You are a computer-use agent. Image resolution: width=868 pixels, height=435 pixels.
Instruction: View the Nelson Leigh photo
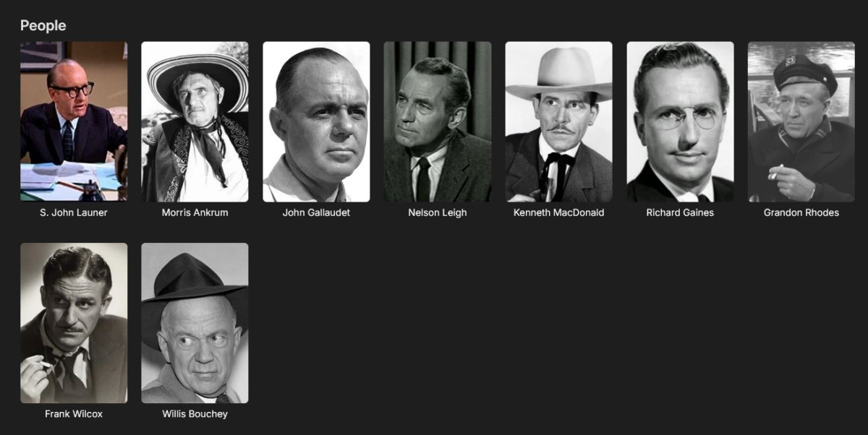438,121
